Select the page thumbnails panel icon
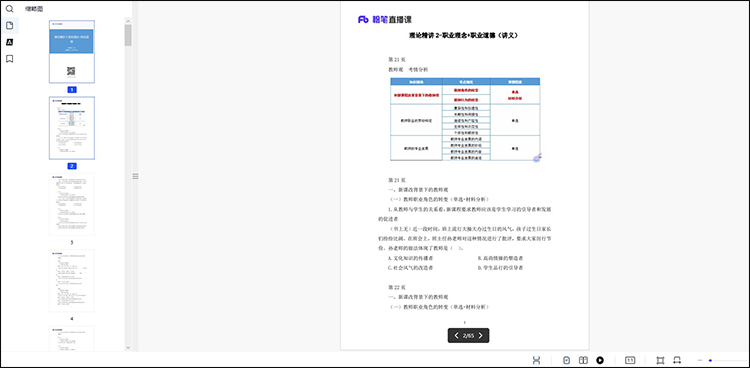The image size is (750, 368). coord(10,25)
